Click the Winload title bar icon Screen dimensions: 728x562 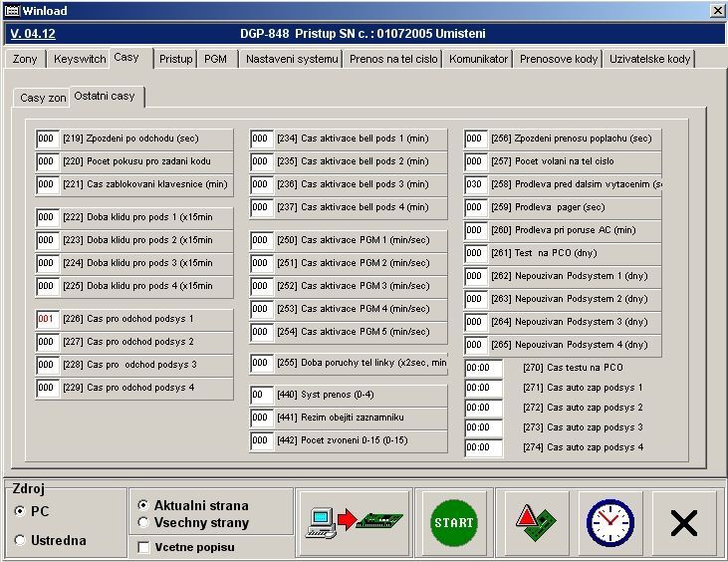(x=12, y=10)
